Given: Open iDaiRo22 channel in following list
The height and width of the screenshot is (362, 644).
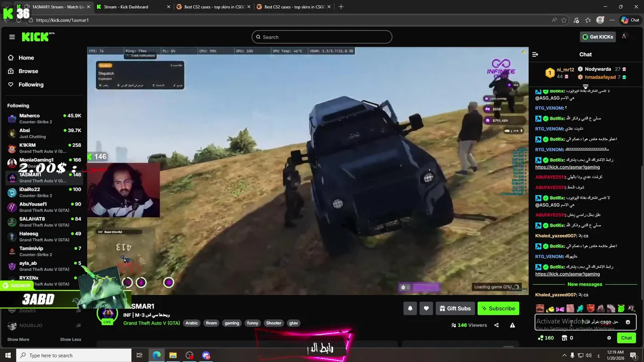Looking at the screenshot, I should click(44, 193).
